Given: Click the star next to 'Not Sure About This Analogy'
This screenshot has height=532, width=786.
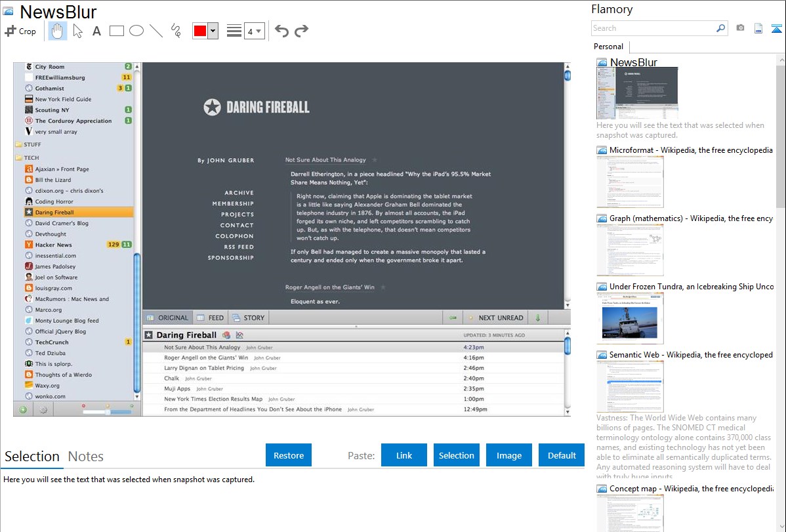Looking at the screenshot, I should [x=375, y=160].
